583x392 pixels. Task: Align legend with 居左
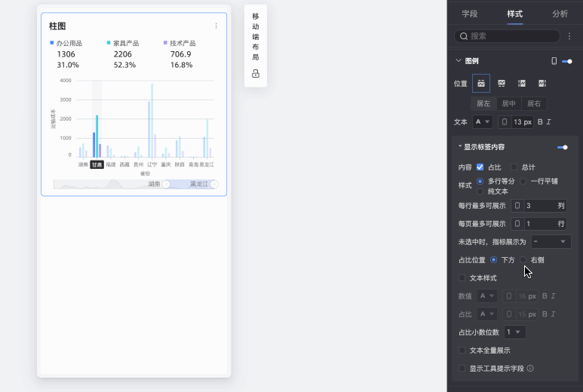click(x=483, y=104)
